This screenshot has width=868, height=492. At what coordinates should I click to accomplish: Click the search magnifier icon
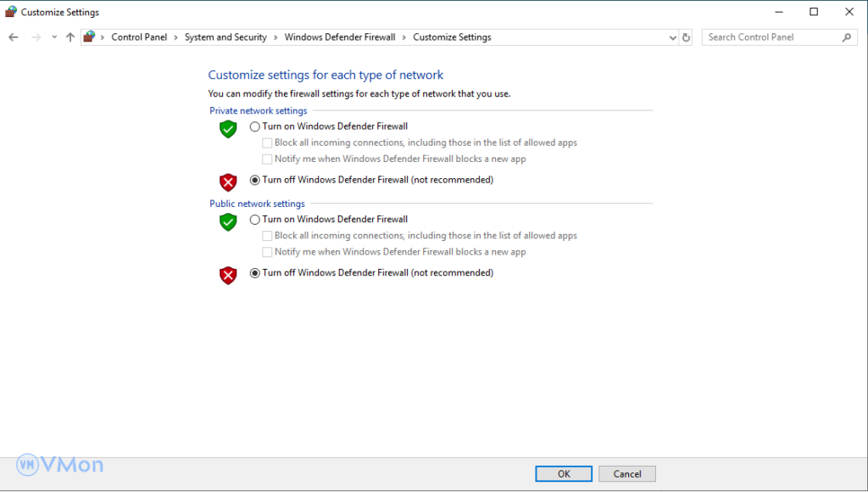click(x=846, y=37)
